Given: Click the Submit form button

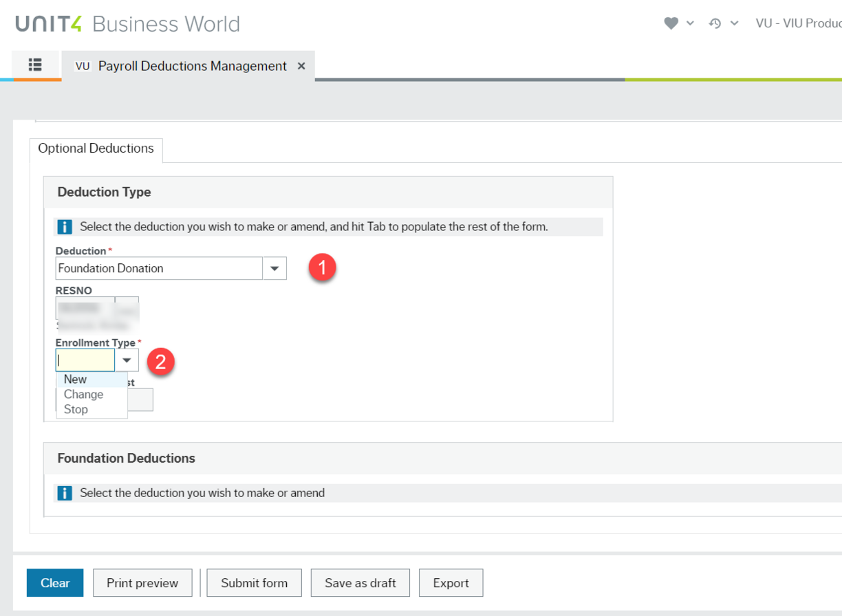Looking at the screenshot, I should pos(254,583).
